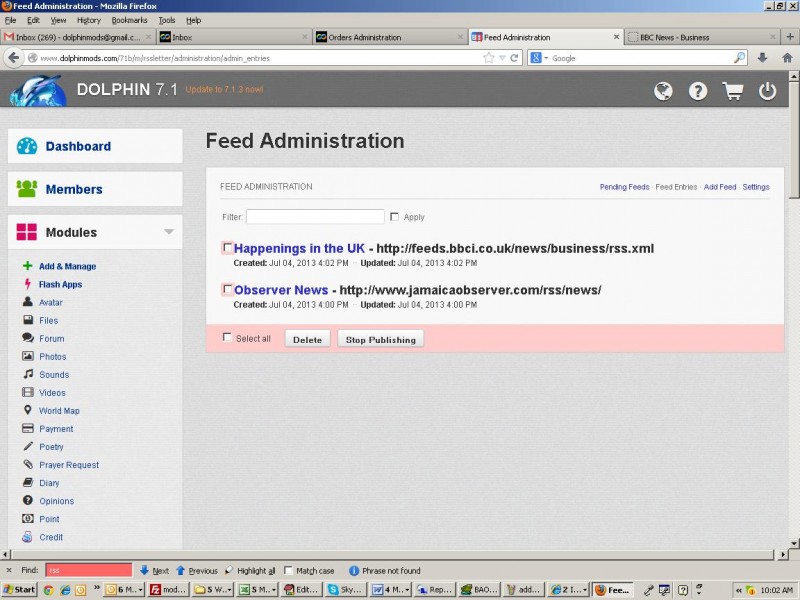
Task: Click the Update to 7.1.3 now link
Action: pos(224,89)
